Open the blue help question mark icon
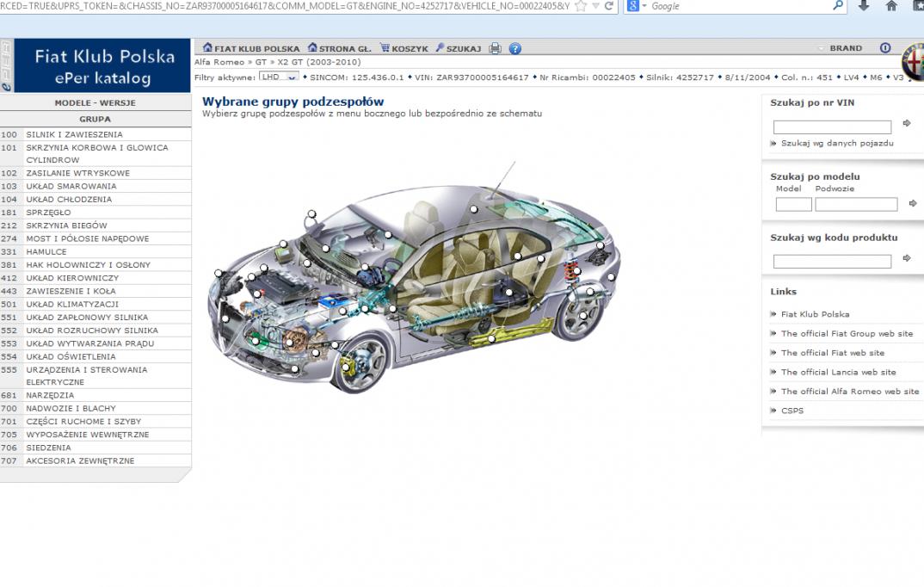Image resolution: width=924 pixels, height=587 pixels. point(515,48)
